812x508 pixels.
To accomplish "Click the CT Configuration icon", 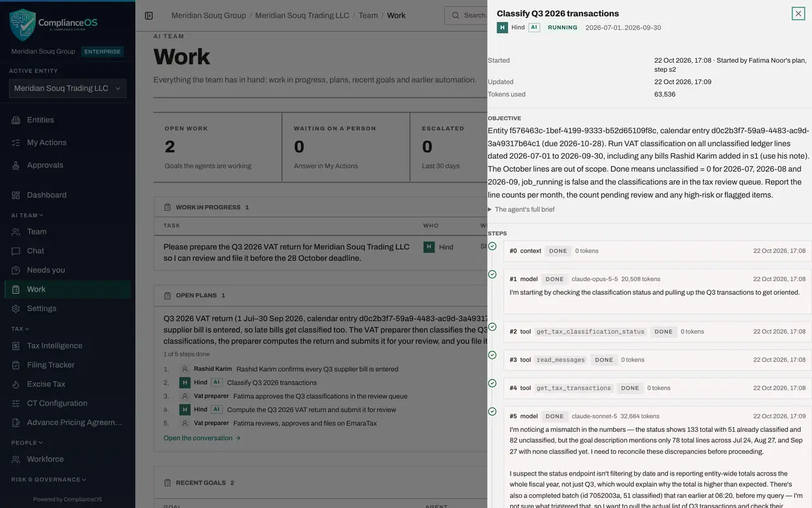I will pos(16,403).
